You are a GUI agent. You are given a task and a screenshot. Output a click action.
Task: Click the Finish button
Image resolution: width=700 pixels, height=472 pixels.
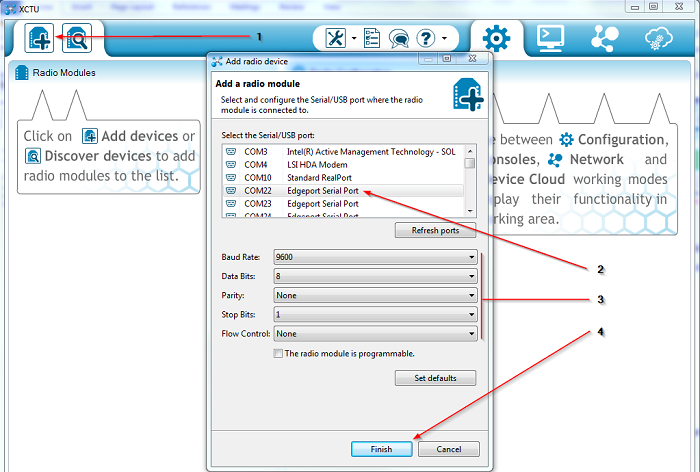[382, 449]
